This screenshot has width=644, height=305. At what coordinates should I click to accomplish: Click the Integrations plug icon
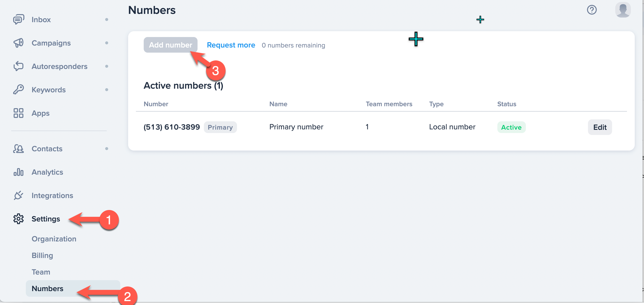[x=19, y=195]
